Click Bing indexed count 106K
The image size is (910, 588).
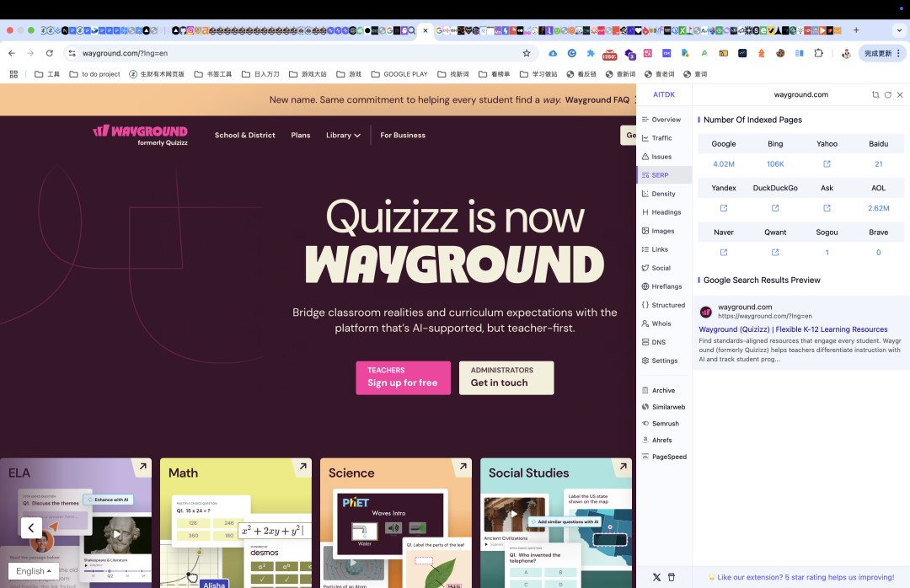pos(775,164)
